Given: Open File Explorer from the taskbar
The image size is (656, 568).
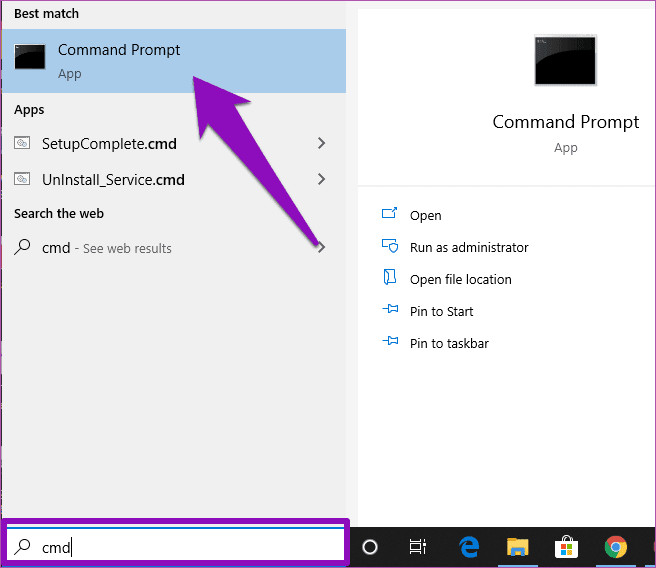Looking at the screenshot, I should [x=518, y=547].
